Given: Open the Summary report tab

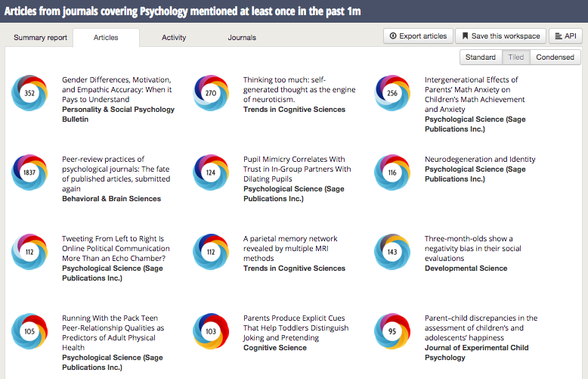Looking at the screenshot, I should coord(40,38).
